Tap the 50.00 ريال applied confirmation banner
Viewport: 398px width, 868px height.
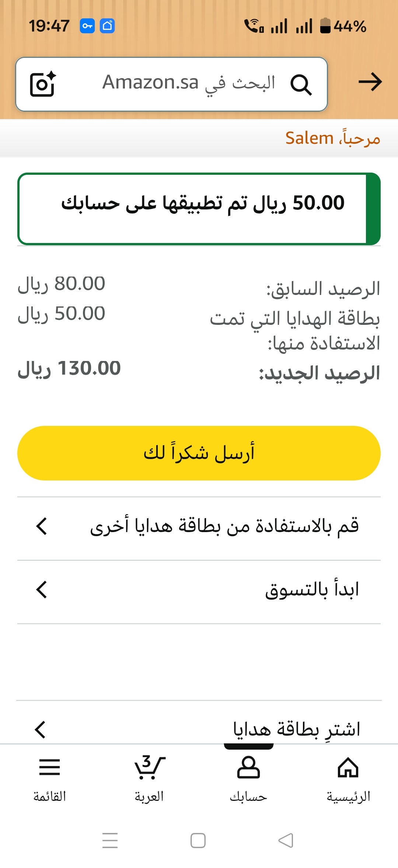pos(199,208)
